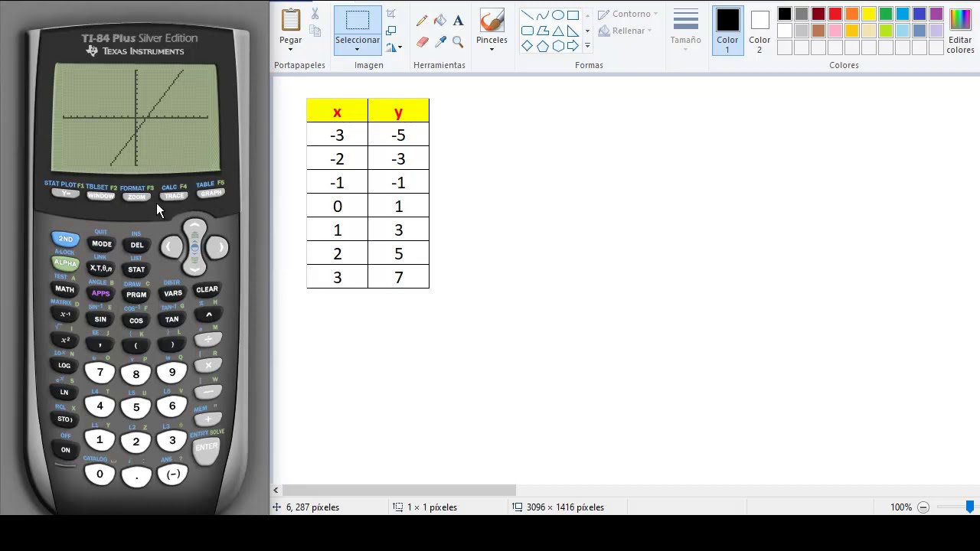
Task: Open the Tamaño line size dropdown
Action: pos(685,31)
